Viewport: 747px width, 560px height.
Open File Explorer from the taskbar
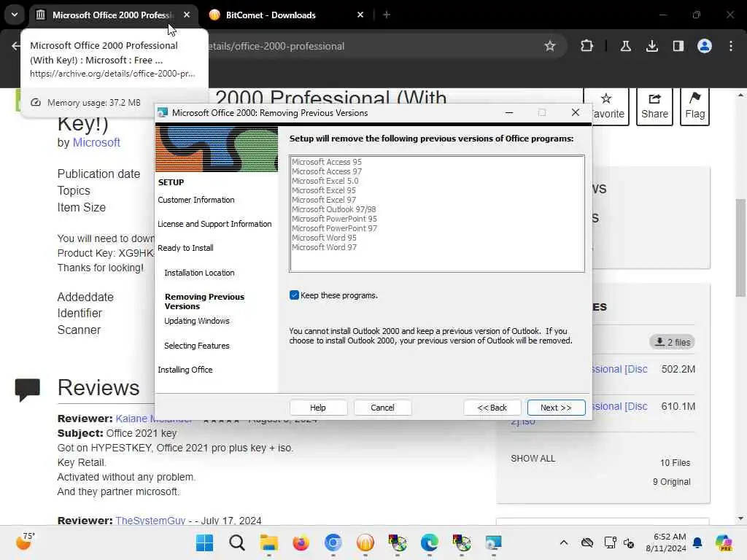(268, 542)
